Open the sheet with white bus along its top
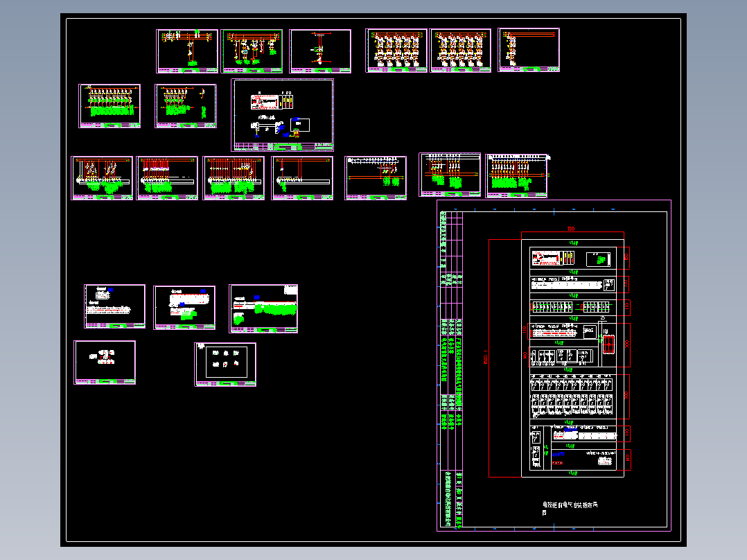 click(376, 177)
